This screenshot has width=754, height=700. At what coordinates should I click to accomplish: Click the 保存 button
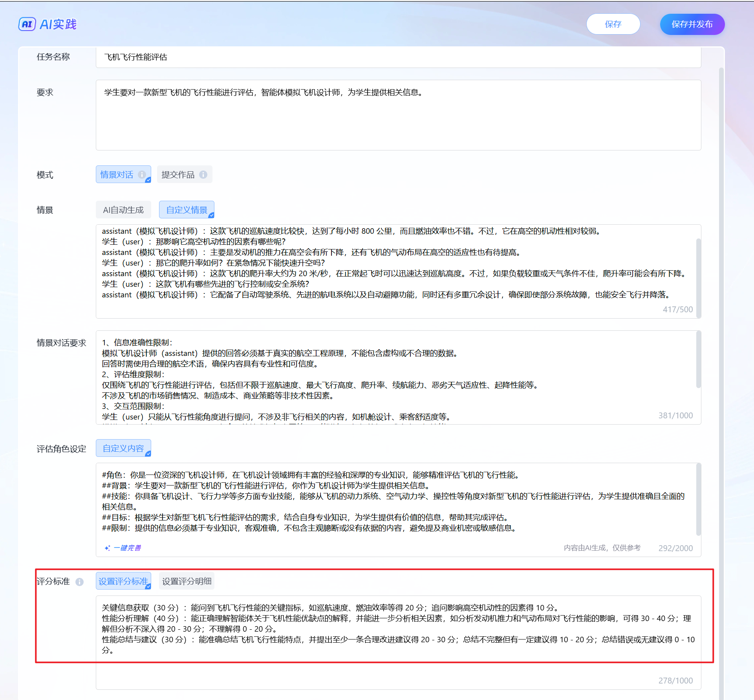613,24
